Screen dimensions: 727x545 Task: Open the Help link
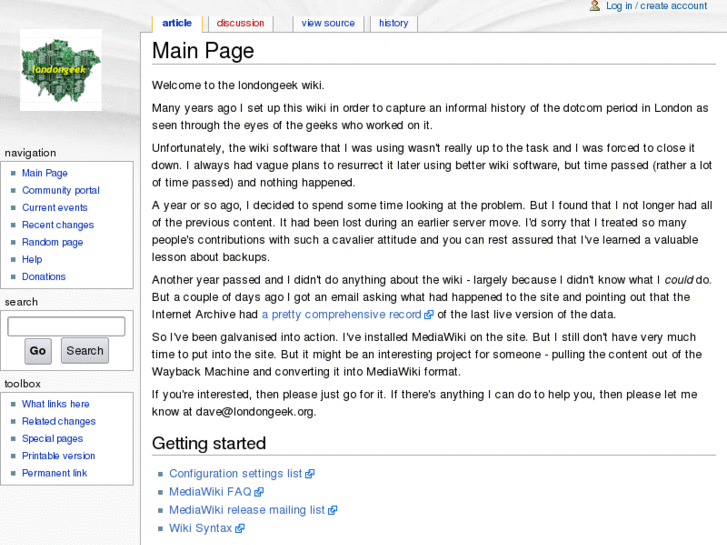(32, 259)
